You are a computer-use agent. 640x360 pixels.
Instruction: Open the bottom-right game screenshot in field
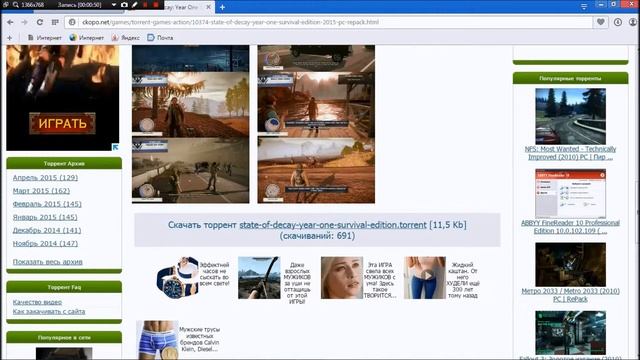316,170
